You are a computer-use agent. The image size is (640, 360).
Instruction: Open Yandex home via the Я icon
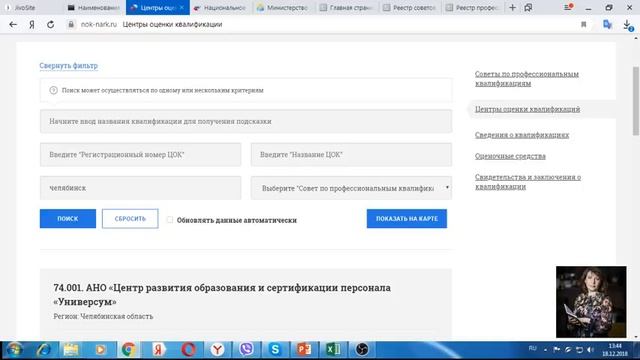click(31, 24)
